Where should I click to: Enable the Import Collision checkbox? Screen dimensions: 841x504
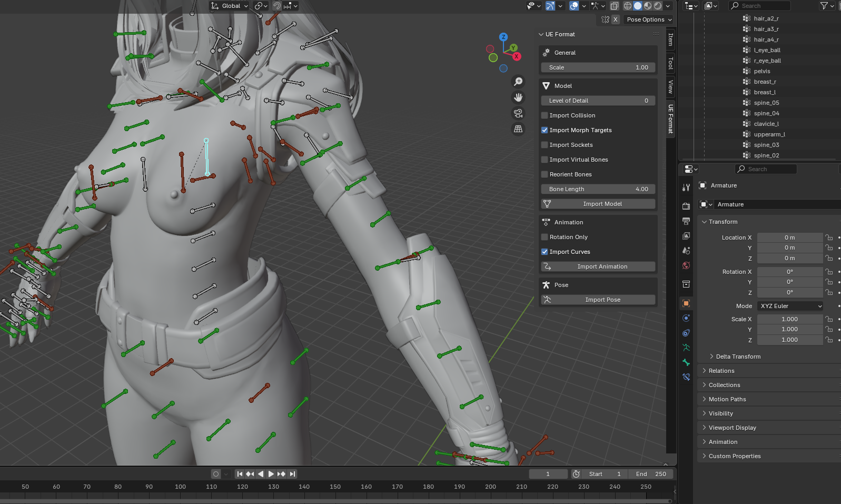(545, 115)
